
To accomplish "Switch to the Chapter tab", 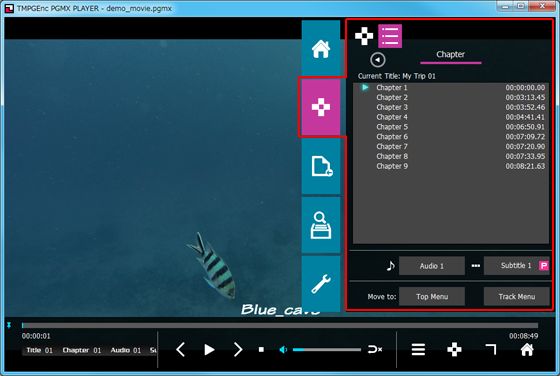I will pyautogui.click(x=451, y=55).
